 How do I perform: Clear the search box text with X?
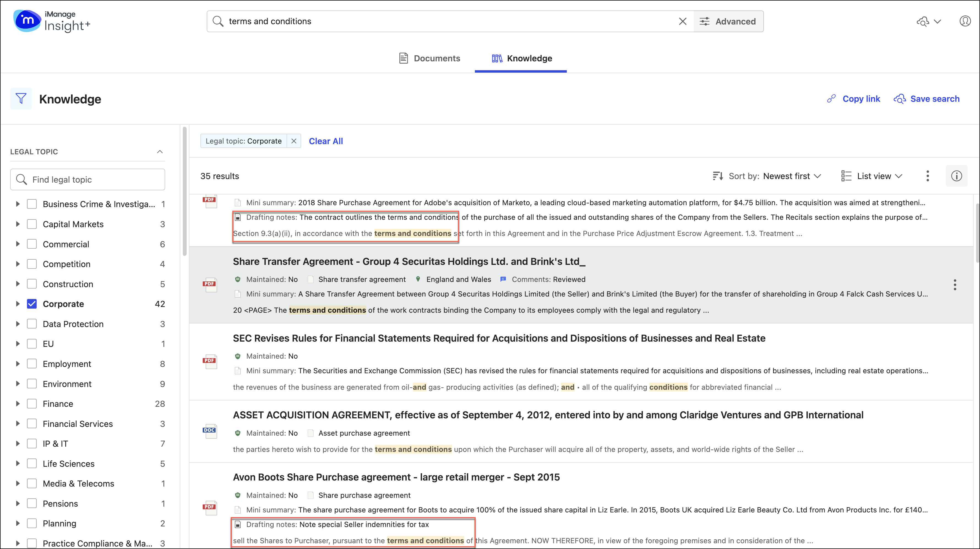coord(682,21)
